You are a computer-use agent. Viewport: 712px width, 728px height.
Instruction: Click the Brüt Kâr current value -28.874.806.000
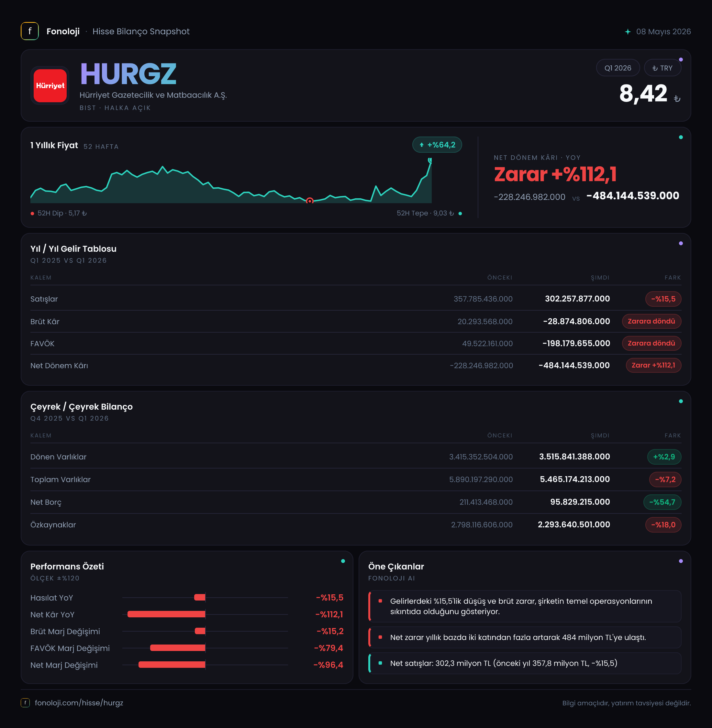tap(577, 321)
